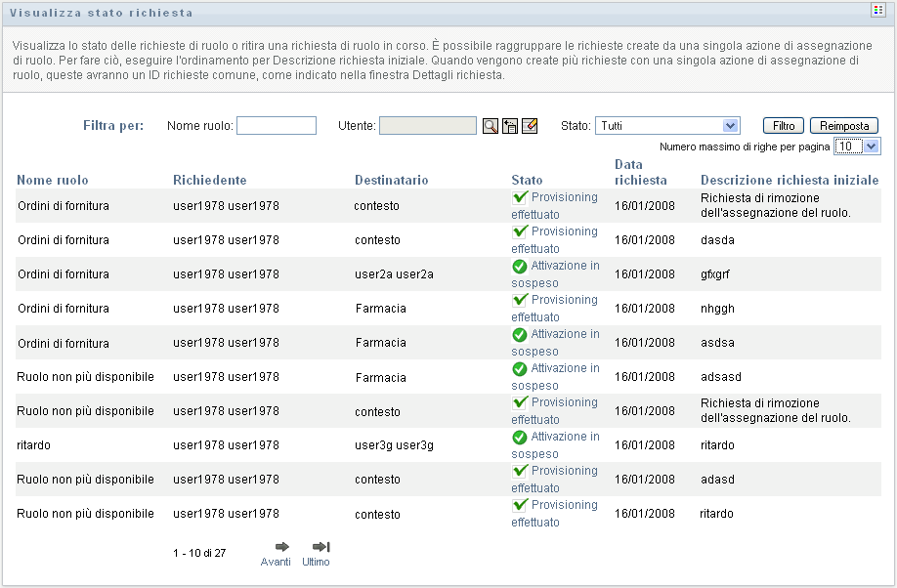Image resolution: width=897 pixels, height=588 pixels.
Task: Sort by Destinatario column header
Action: pyautogui.click(x=391, y=180)
